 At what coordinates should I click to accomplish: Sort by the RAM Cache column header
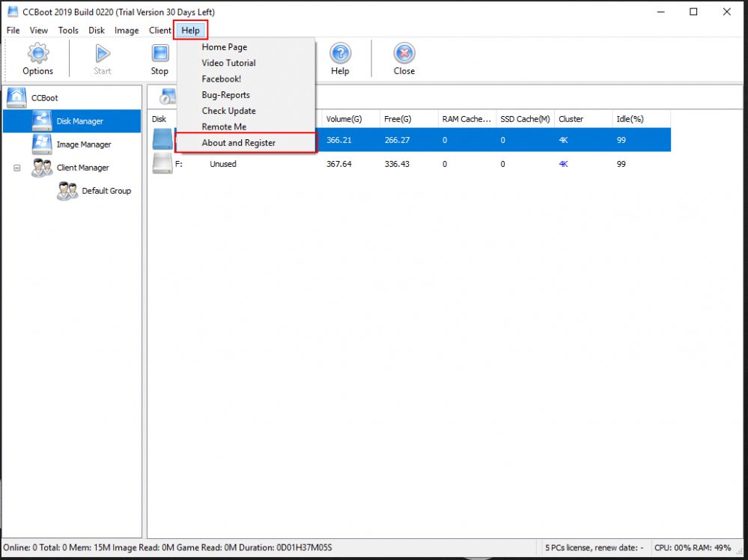point(467,119)
